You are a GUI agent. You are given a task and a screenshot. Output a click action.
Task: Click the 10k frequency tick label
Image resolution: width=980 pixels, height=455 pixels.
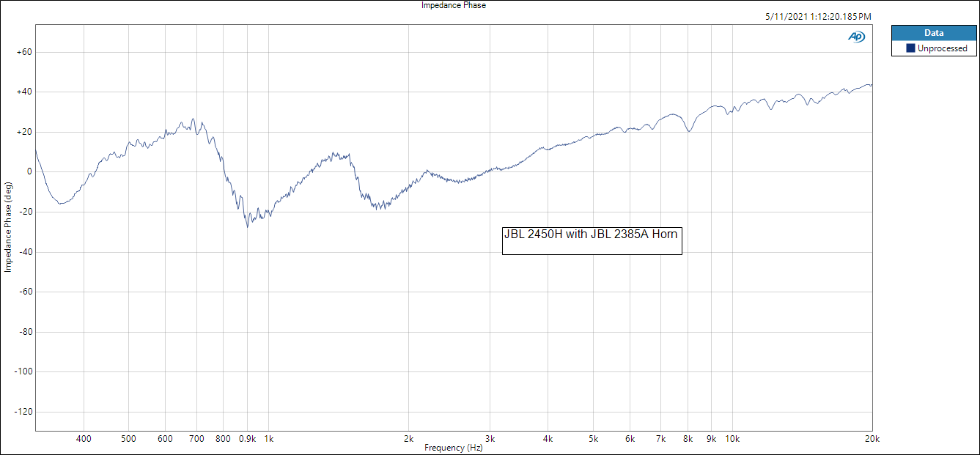pos(732,438)
